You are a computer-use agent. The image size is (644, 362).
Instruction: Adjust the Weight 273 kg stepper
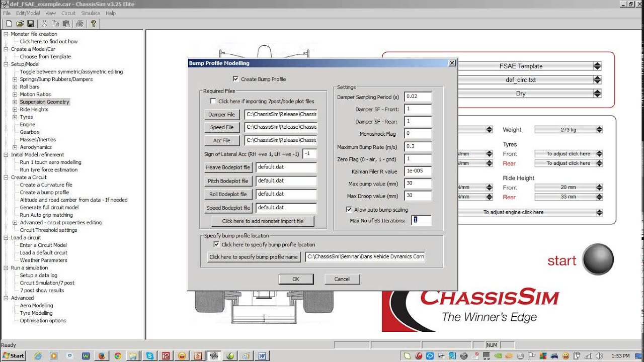599,130
